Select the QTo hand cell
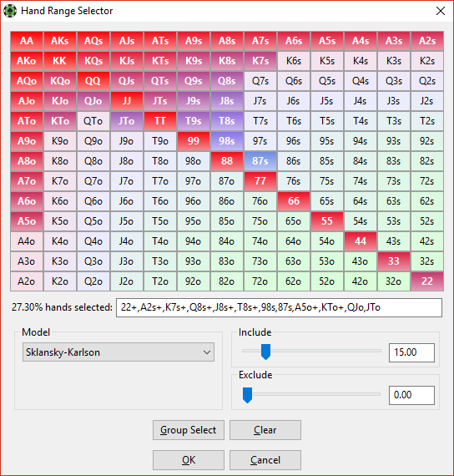 click(93, 121)
